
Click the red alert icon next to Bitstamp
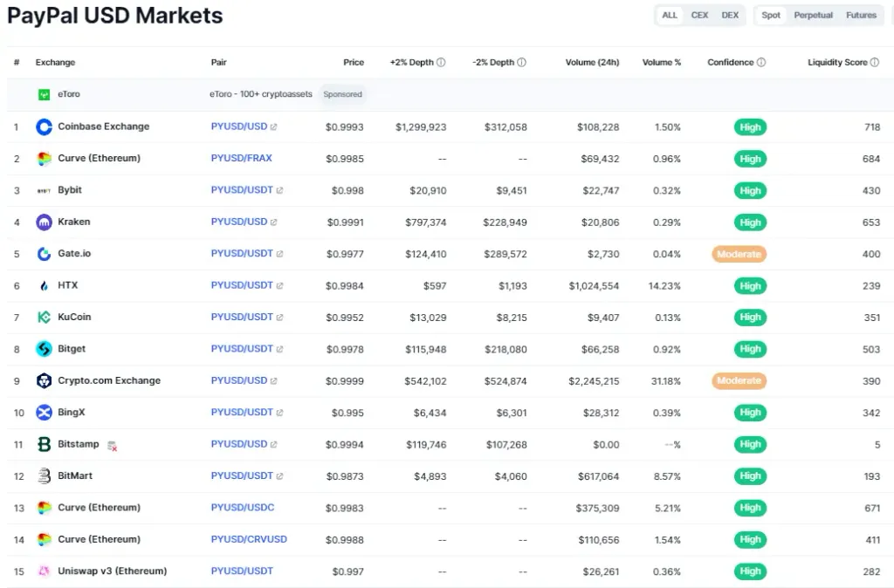pyautogui.click(x=111, y=446)
